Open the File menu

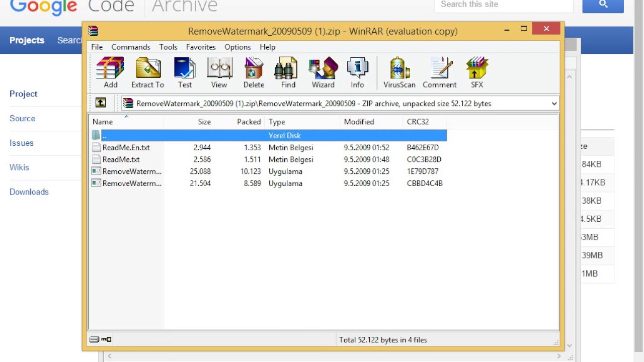[x=97, y=47]
